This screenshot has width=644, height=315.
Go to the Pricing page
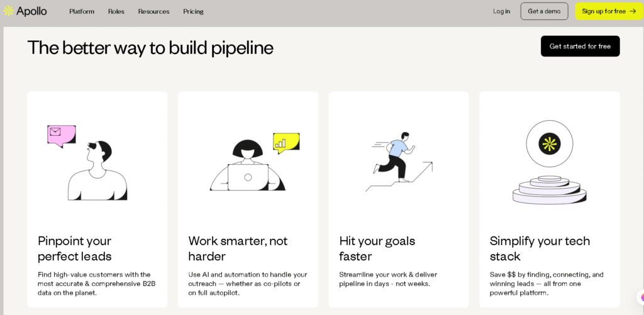[193, 11]
